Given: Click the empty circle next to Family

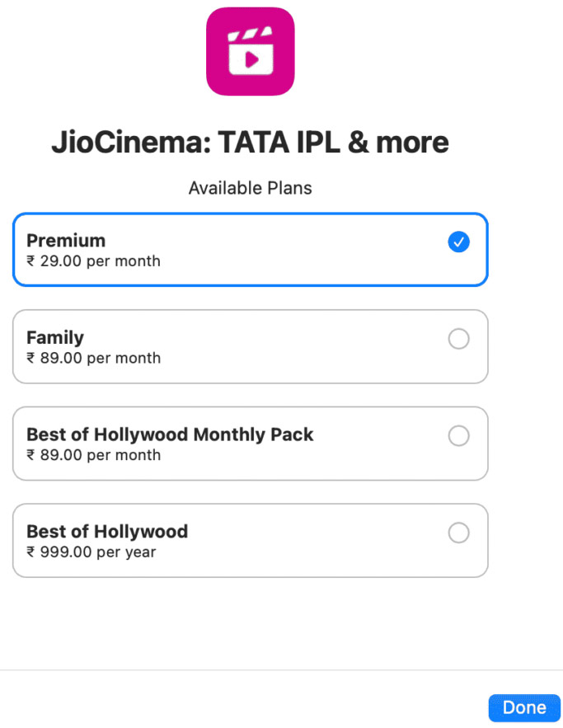Looking at the screenshot, I should coord(459,339).
